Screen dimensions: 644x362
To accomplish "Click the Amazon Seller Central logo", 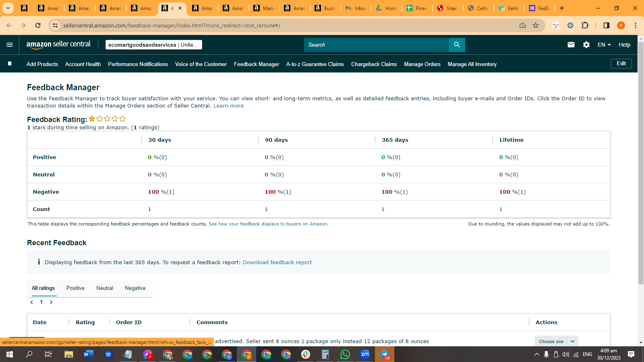I will 58,45.
